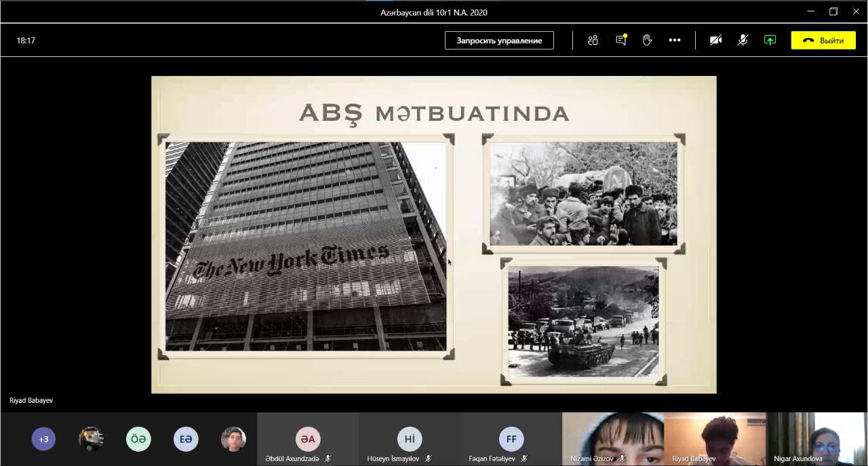Select Fəqan Fətəliyev participant tile

511,439
